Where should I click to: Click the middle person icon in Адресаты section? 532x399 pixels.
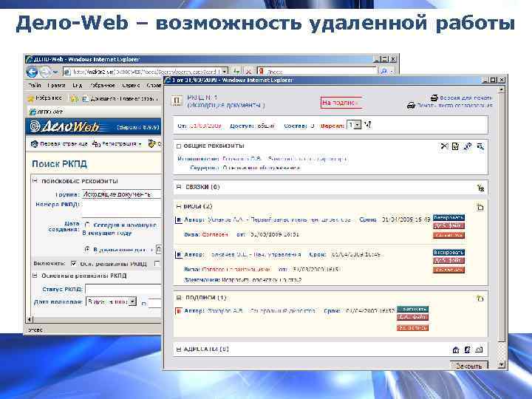click(467, 349)
